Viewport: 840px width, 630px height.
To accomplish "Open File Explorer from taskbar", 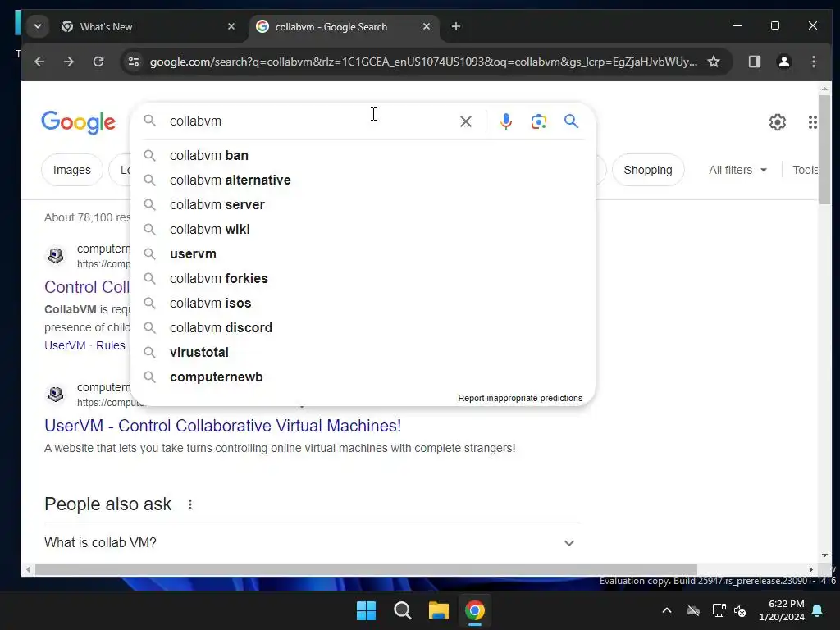I will [438, 610].
